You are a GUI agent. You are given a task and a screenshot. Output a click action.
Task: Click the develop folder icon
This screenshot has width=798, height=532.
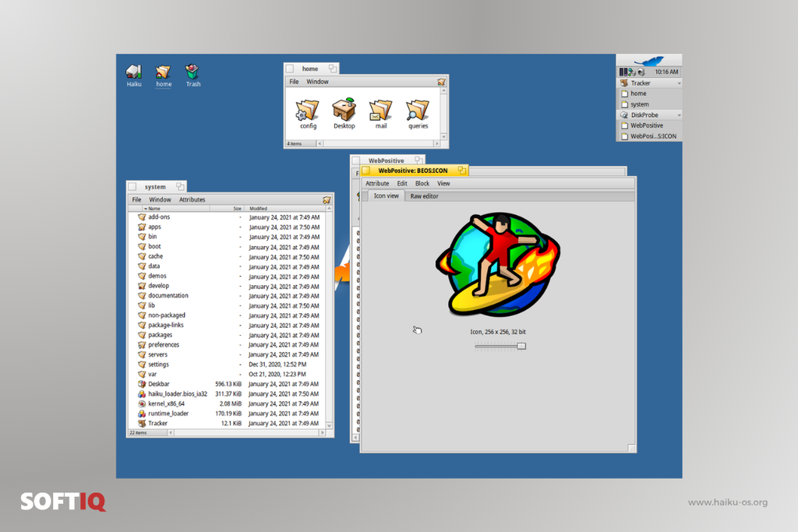(142, 286)
